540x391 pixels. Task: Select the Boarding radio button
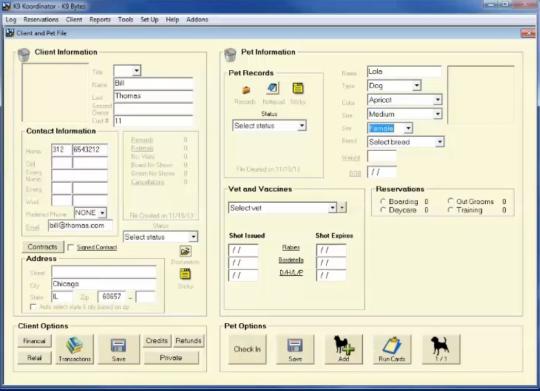coord(383,201)
